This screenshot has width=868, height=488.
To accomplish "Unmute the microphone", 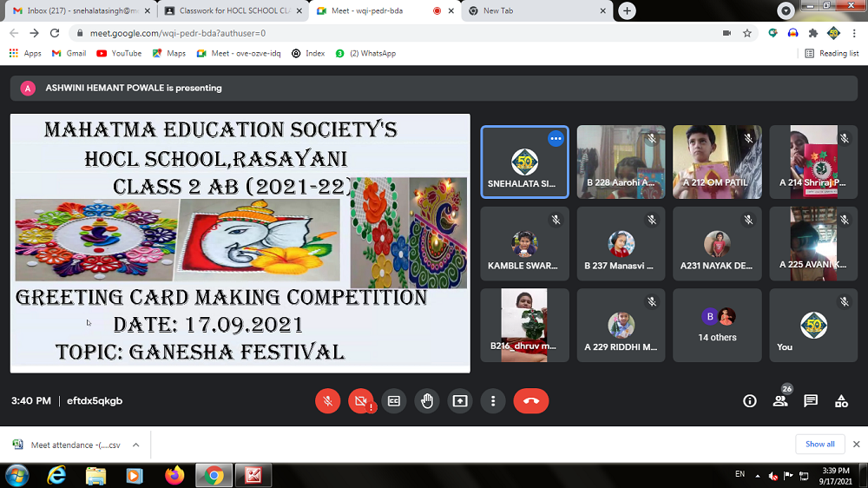I will click(x=327, y=400).
